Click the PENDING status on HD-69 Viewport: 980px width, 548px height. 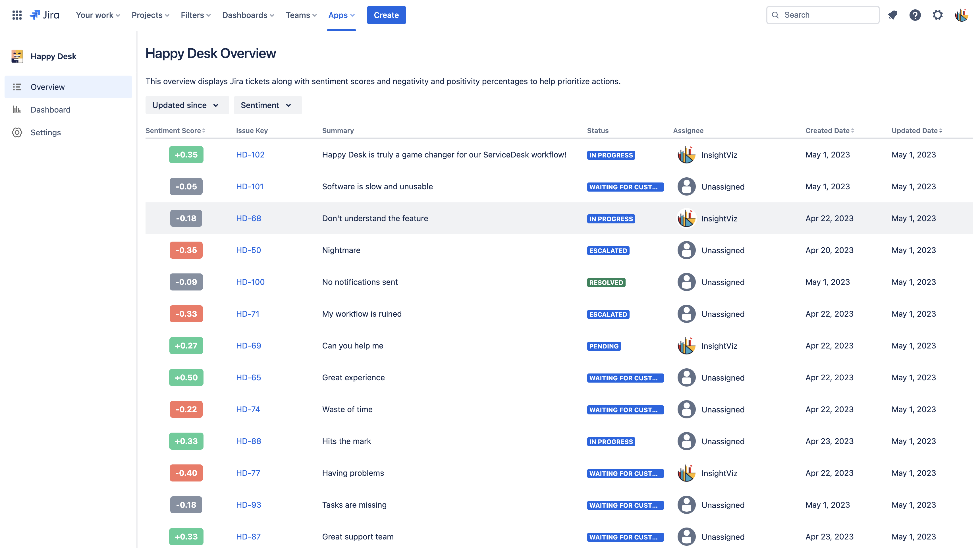tap(604, 346)
